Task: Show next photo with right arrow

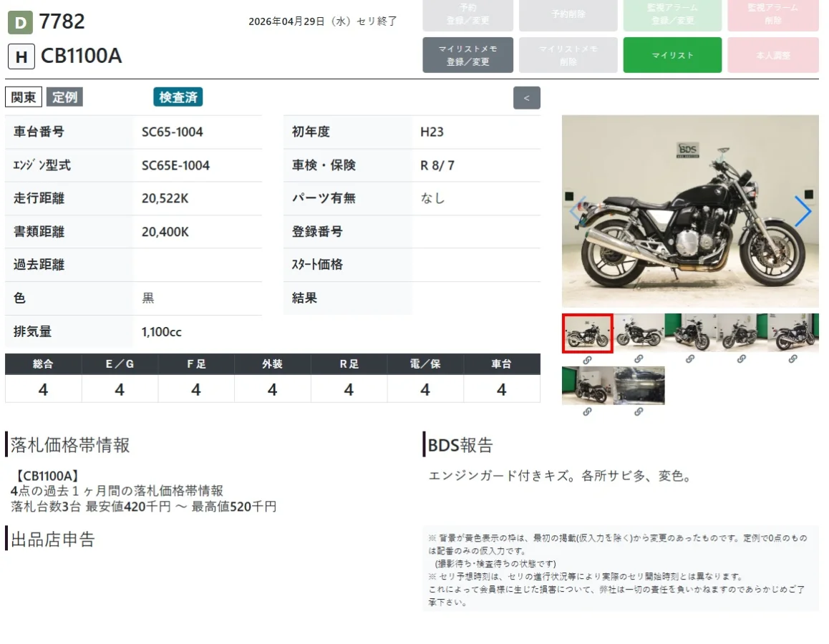Action: tap(803, 211)
